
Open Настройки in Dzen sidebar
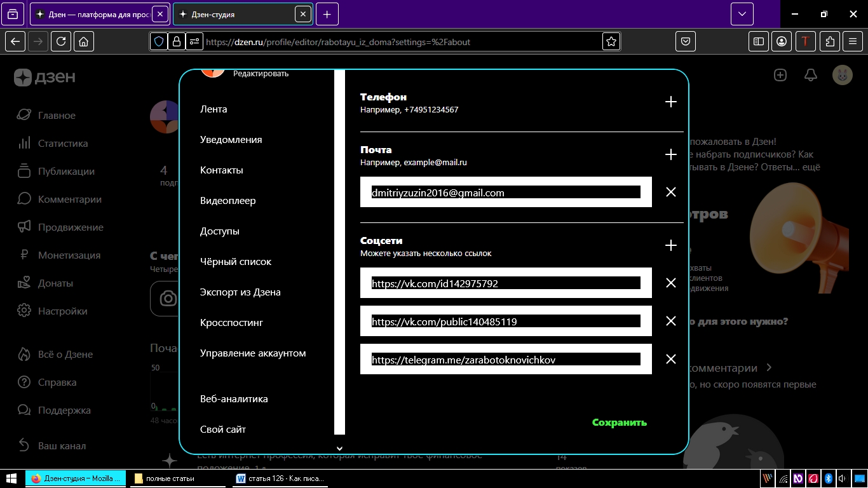click(52, 311)
